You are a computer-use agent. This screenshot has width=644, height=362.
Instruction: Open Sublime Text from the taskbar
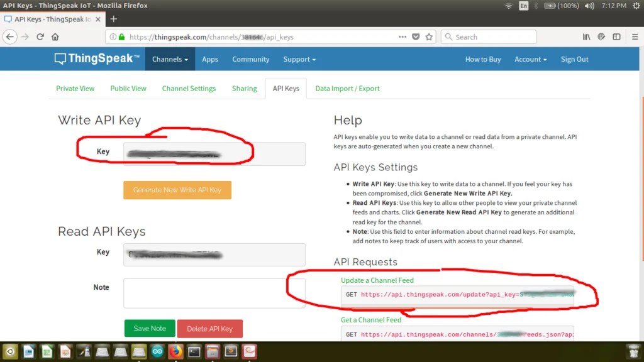point(231,352)
